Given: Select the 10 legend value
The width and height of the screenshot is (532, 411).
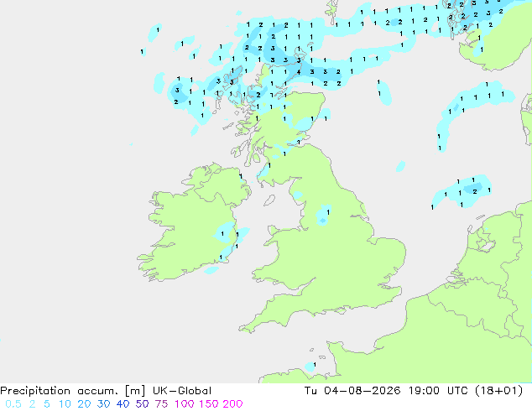Looking at the screenshot, I should coord(65,404).
